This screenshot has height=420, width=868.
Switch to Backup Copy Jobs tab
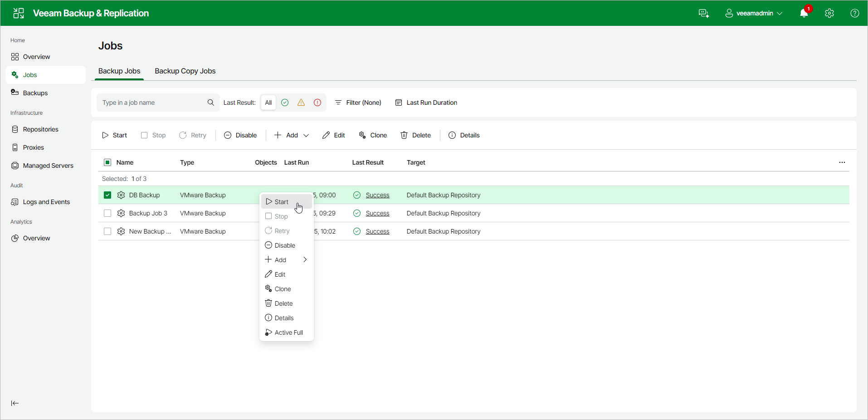tap(185, 71)
